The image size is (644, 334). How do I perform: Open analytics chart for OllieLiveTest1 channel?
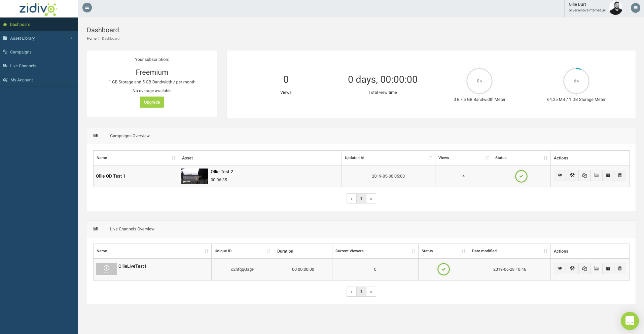coord(596,268)
